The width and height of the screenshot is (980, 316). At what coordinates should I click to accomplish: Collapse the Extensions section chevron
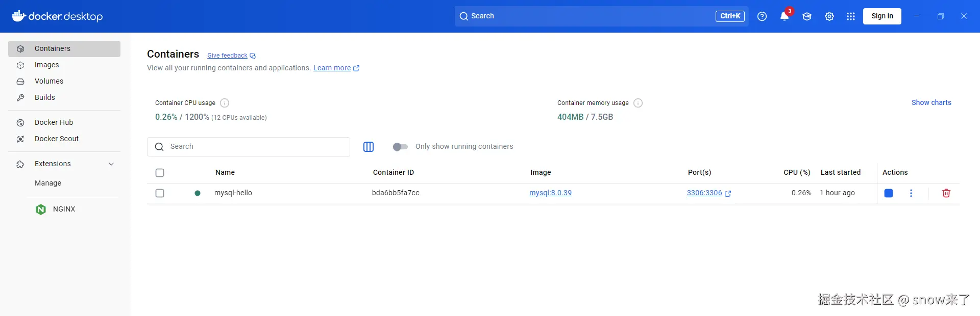point(111,164)
